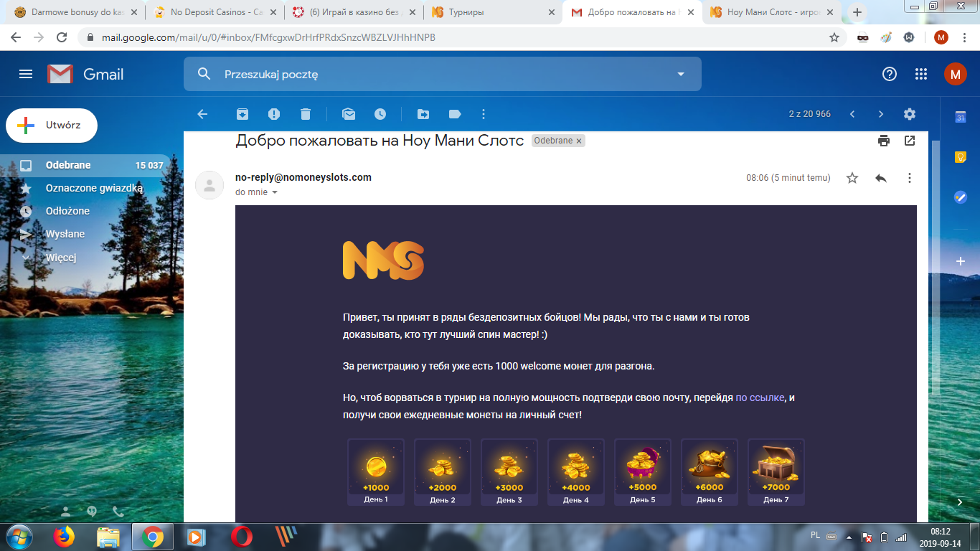Screen dimensions: 980x551
Task: Close the 'Турниры' tab
Action: pos(551,12)
